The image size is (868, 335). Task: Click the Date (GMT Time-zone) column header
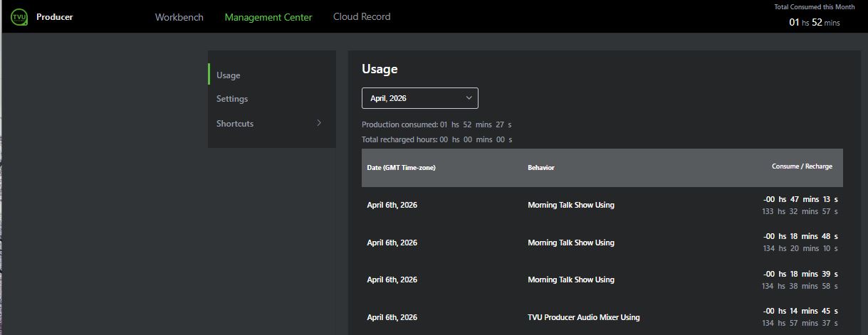coord(401,168)
